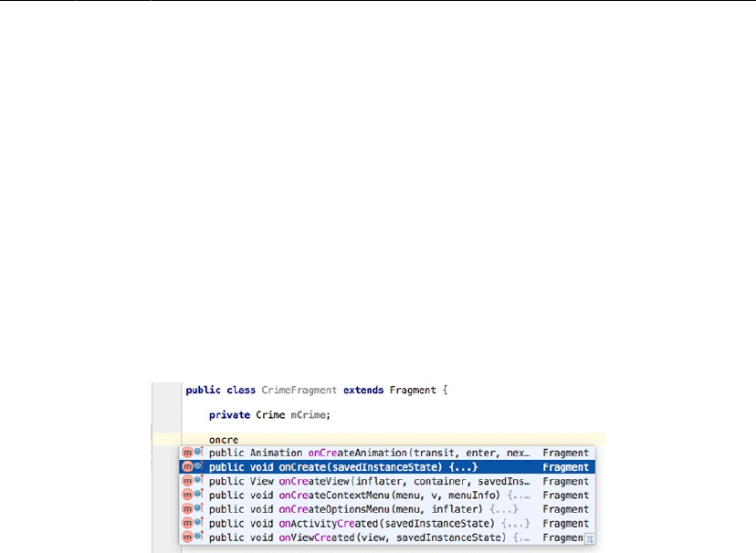This screenshot has width=756, height=553.
Task: Click the 'extends' keyword in the class declaration
Action: 363,390
